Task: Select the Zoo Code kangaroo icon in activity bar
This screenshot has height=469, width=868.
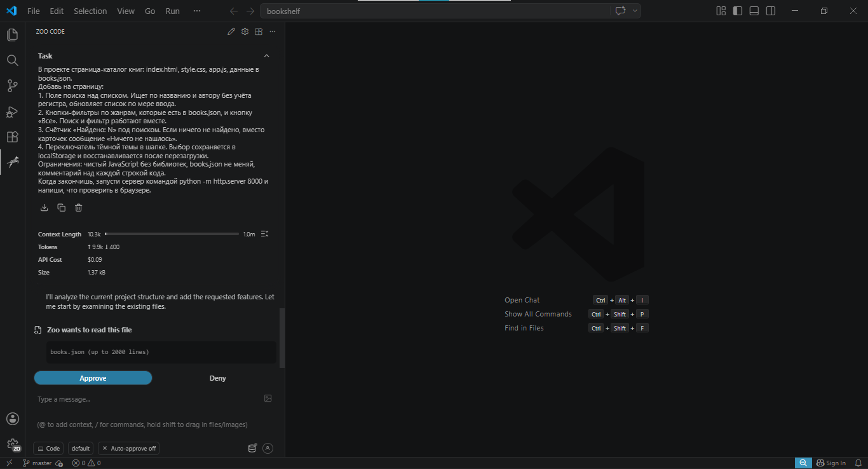Action: [12, 162]
